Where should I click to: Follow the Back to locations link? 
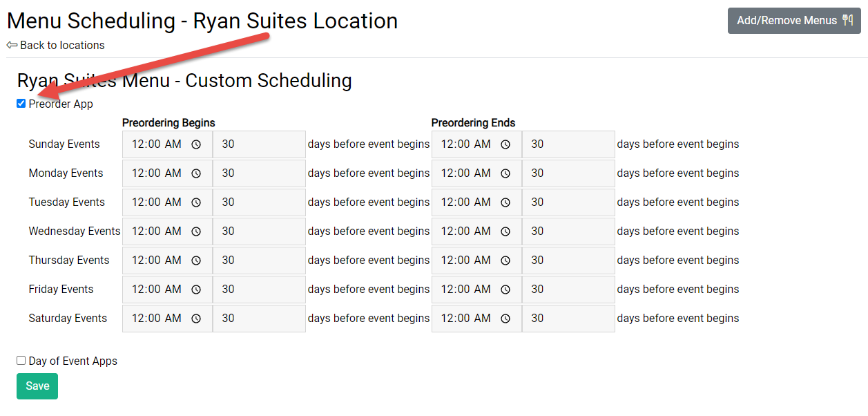click(x=55, y=45)
